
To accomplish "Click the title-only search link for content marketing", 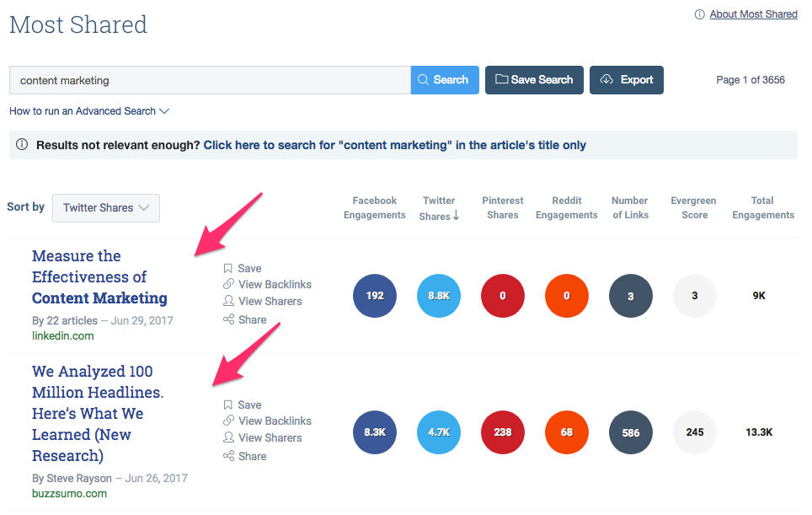I will [x=393, y=144].
